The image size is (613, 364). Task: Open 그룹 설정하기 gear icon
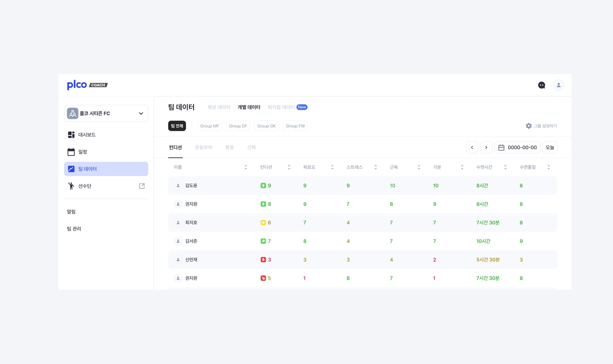[x=529, y=126]
